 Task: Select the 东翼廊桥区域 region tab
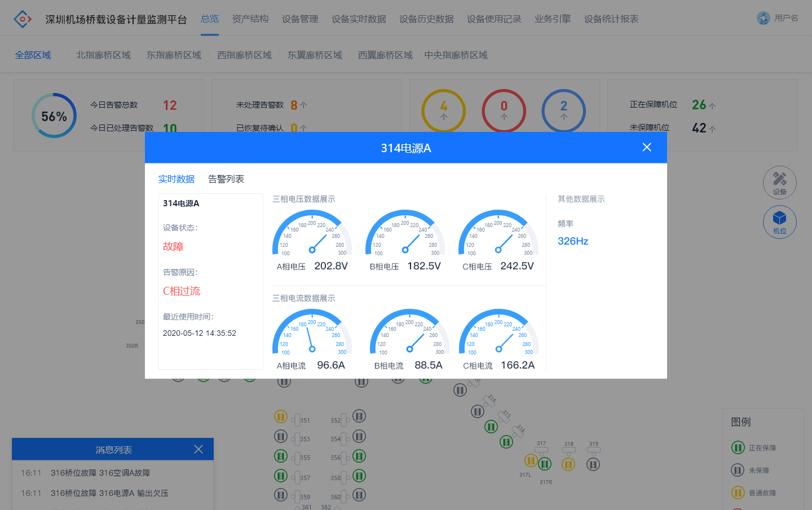[x=315, y=55]
